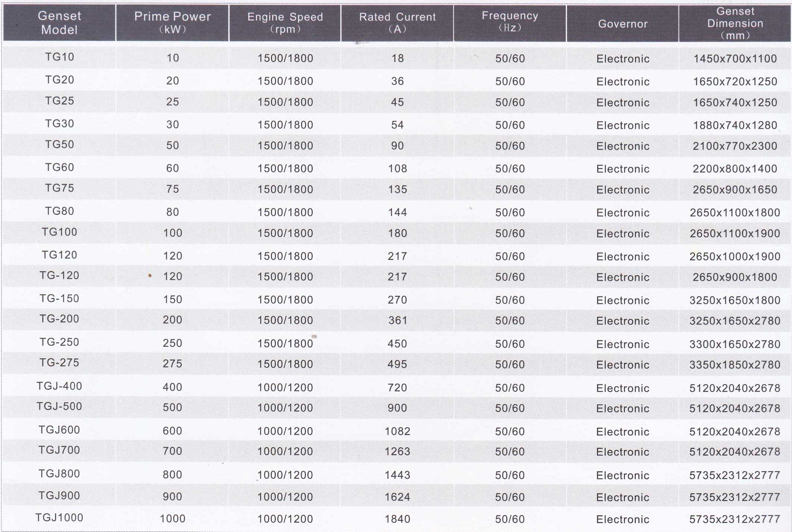792x532 pixels.
Task: Click the rated current value 1840
Action: (397, 519)
